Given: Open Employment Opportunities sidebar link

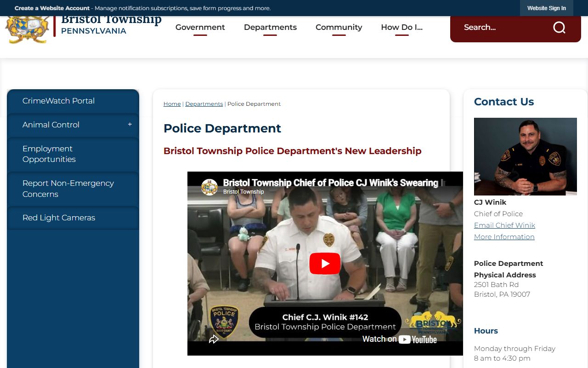Looking at the screenshot, I should (73, 154).
